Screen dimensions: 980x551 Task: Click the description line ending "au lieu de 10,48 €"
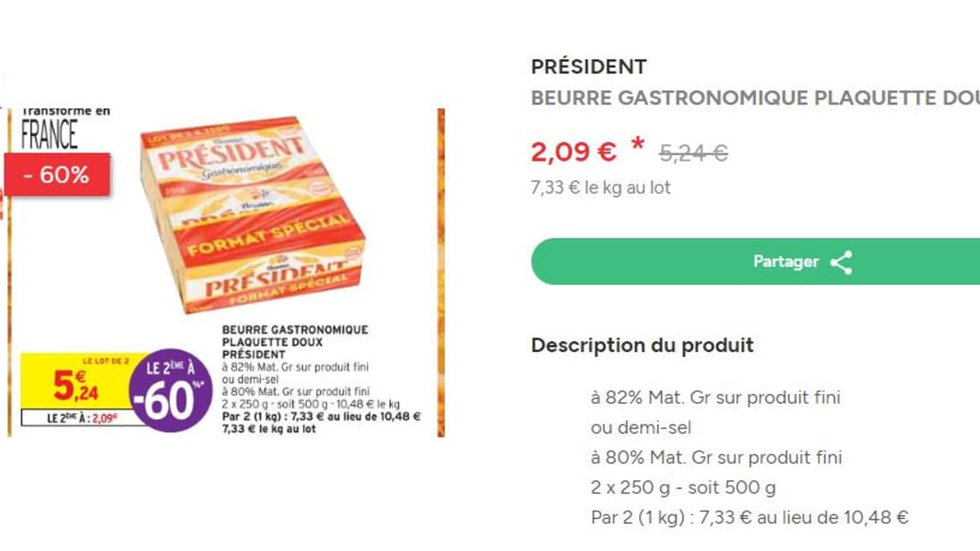[x=750, y=518]
